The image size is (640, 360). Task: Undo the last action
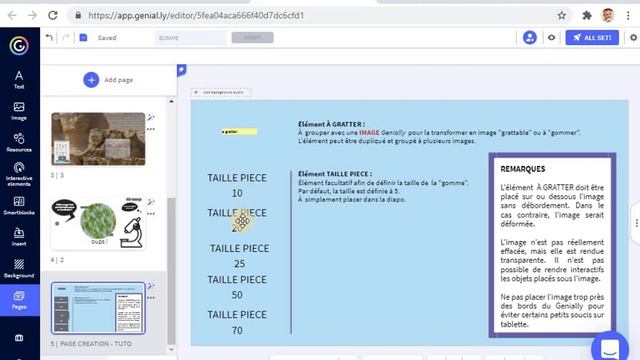point(49,38)
